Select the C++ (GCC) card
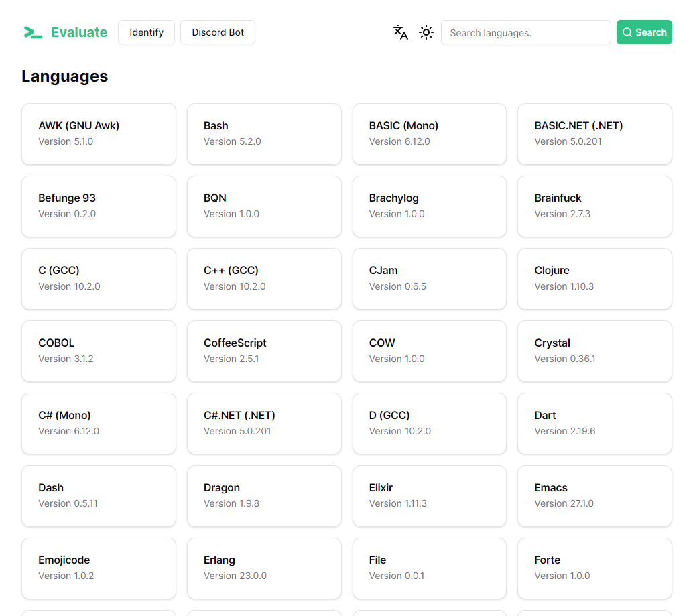This screenshot has height=616, width=693. [x=264, y=279]
